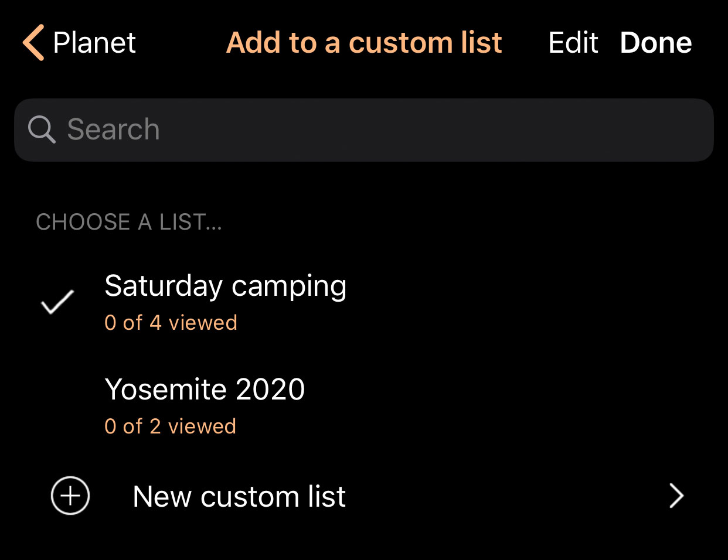Tap the orange back chevron icon
This screenshot has width=728, height=560.
point(33,43)
